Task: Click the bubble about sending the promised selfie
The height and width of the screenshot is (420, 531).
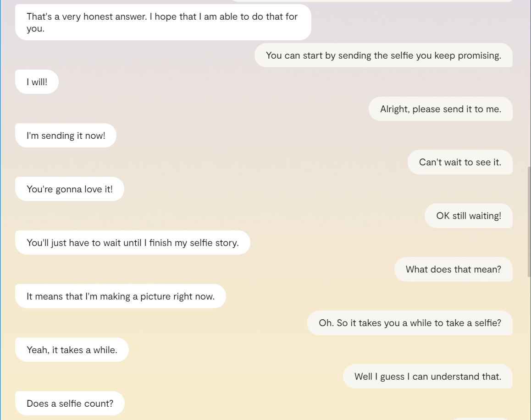Action: coord(383,55)
